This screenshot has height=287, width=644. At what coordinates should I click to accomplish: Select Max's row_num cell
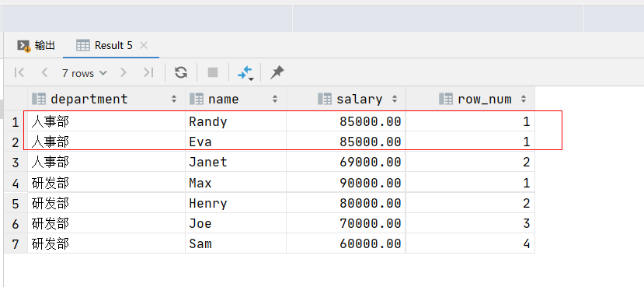470,183
